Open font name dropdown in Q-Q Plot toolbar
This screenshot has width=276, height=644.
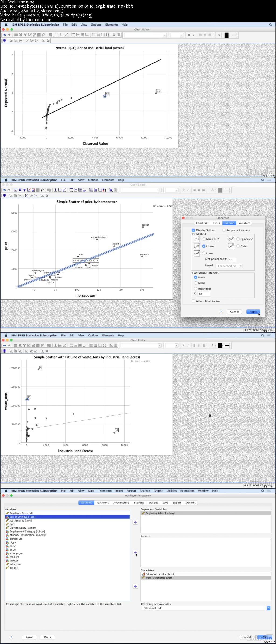[x=145, y=35]
